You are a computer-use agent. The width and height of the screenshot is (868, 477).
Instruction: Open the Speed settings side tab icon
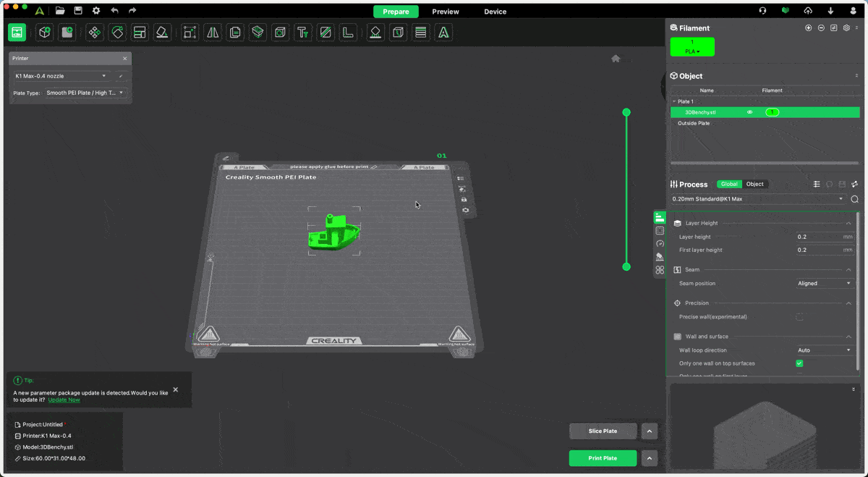(x=660, y=244)
